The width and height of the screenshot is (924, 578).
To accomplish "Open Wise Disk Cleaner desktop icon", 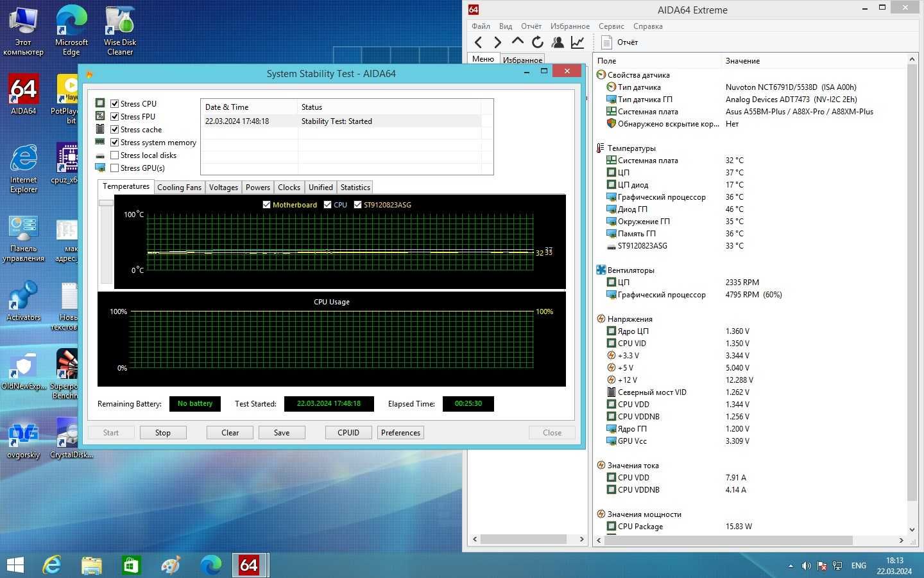I will click(120, 30).
